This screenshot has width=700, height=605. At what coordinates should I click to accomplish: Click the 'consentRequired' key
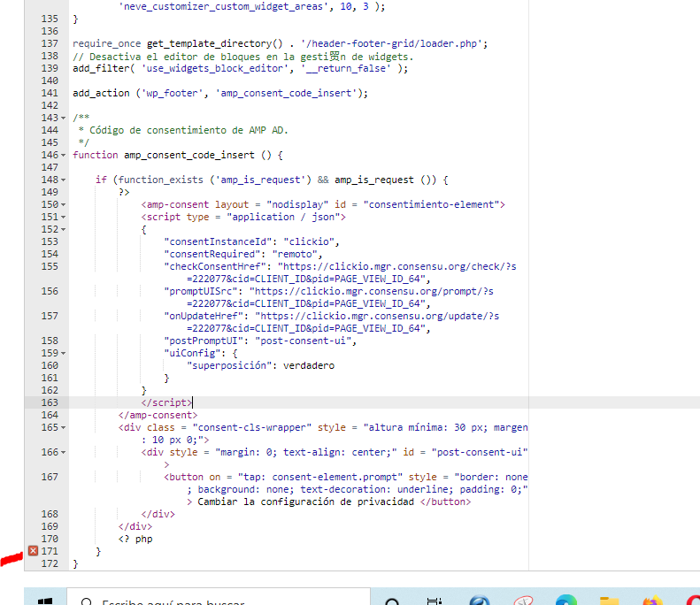(x=212, y=255)
